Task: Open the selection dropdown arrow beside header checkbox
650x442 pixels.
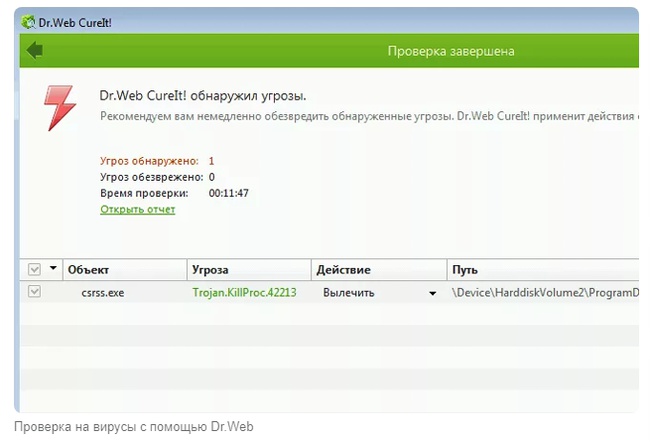Action: click(53, 268)
